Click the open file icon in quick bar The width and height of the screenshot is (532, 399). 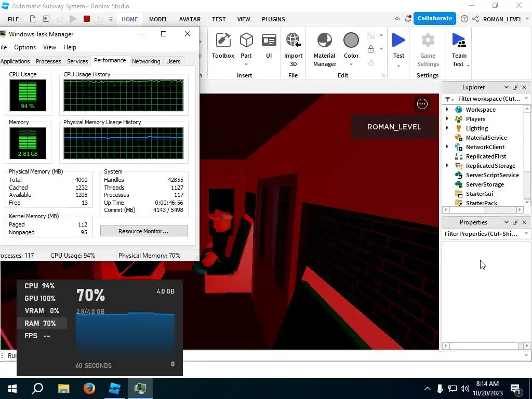coord(46,19)
